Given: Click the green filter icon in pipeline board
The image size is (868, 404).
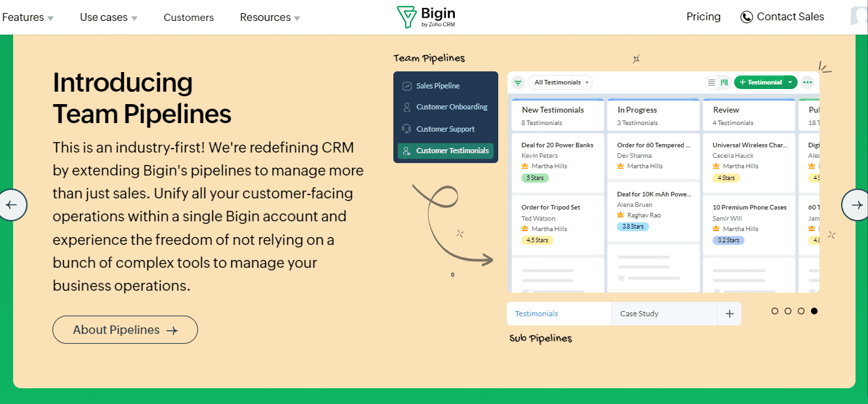Looking at the screenshot, I should pos(518,83).
